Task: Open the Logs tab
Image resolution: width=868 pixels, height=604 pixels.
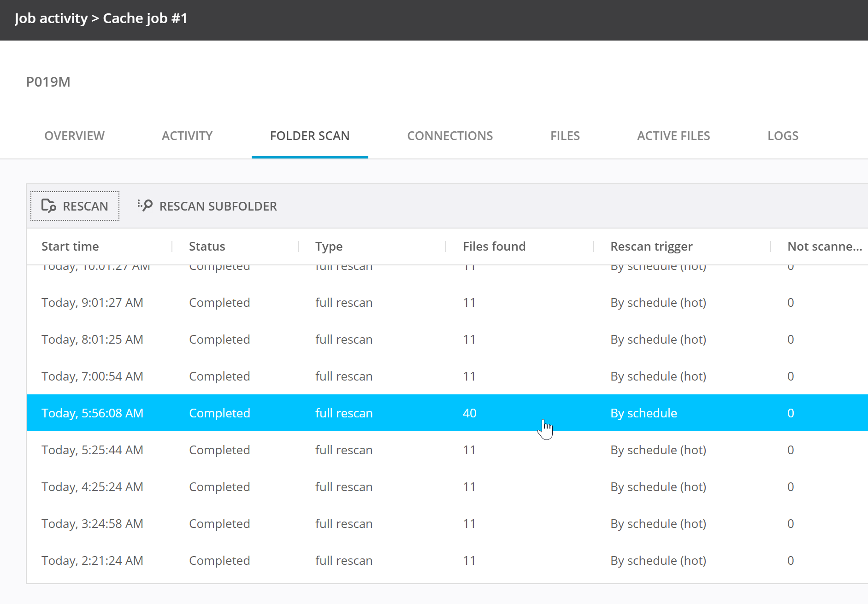Action: tap(782, 136)
